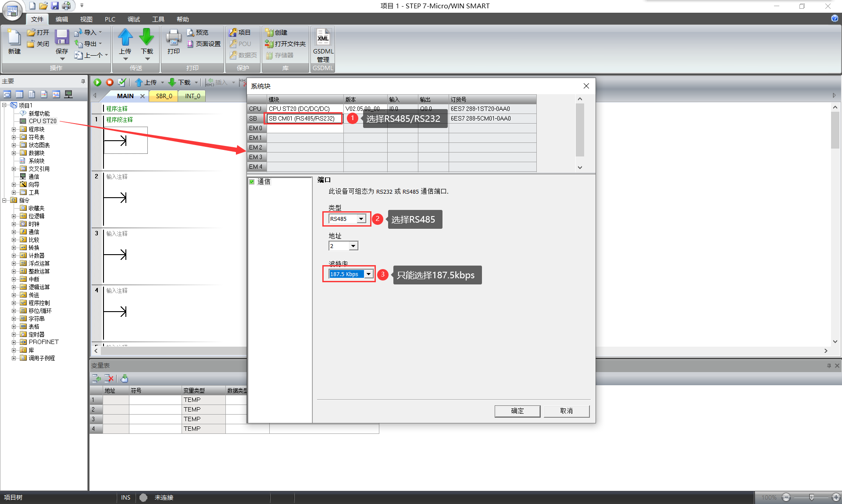This screenshot has height=504, width=842.
Task: Click the help question mark icon
Action: point(835,18)
